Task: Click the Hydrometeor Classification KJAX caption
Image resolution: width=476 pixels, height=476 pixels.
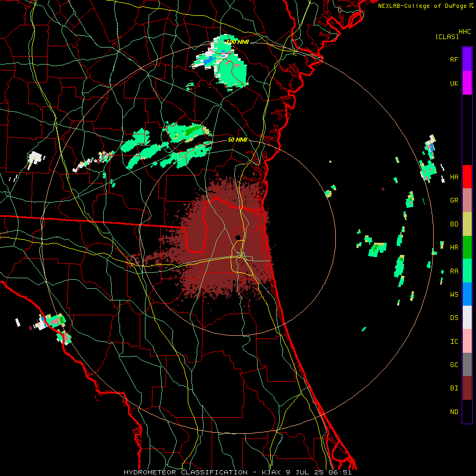Action: pos(237,472)
